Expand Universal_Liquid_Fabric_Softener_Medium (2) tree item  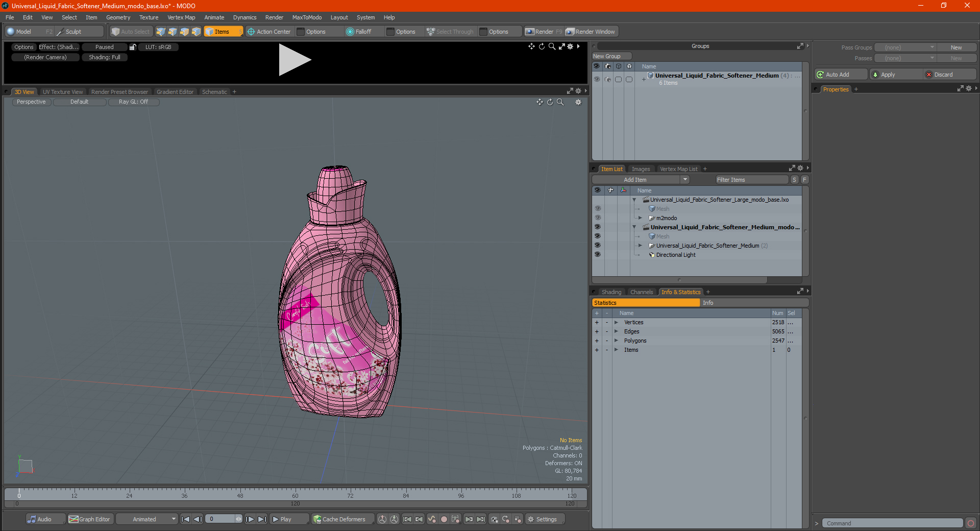click(x=640, y=246)
